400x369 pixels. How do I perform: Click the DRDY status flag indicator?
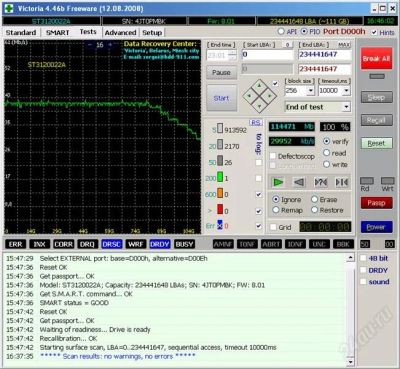(x=160, y=244)
